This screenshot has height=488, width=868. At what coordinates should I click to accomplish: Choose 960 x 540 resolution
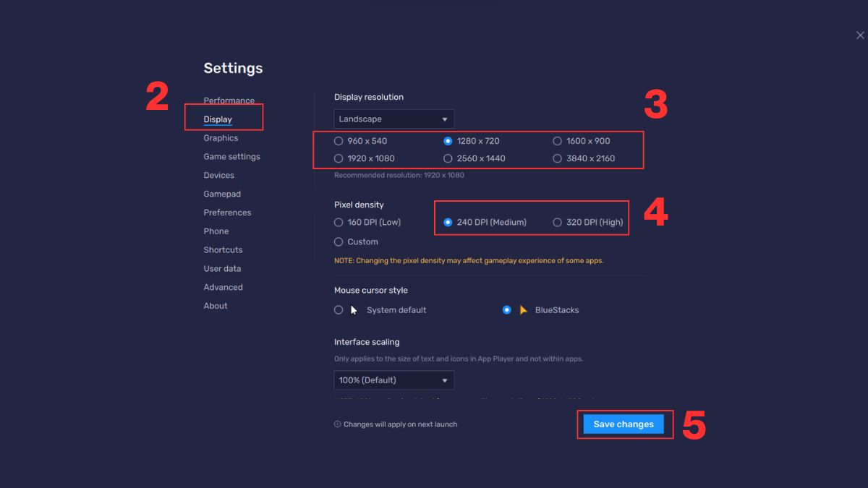click(360, 141)
